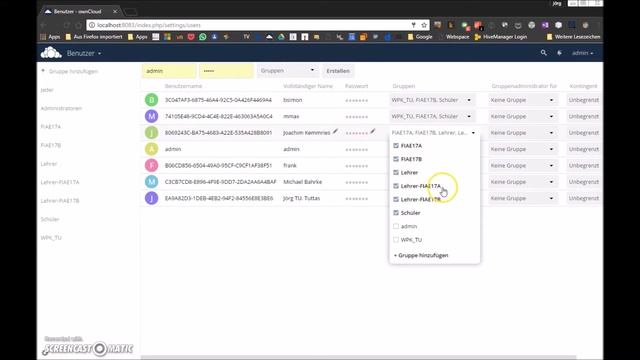Image resolution: width=640 pixels, height=360 pixels.
Task: Open Keine Gruppe dropdown in bsimon row
Action: [x=522, y=100]
